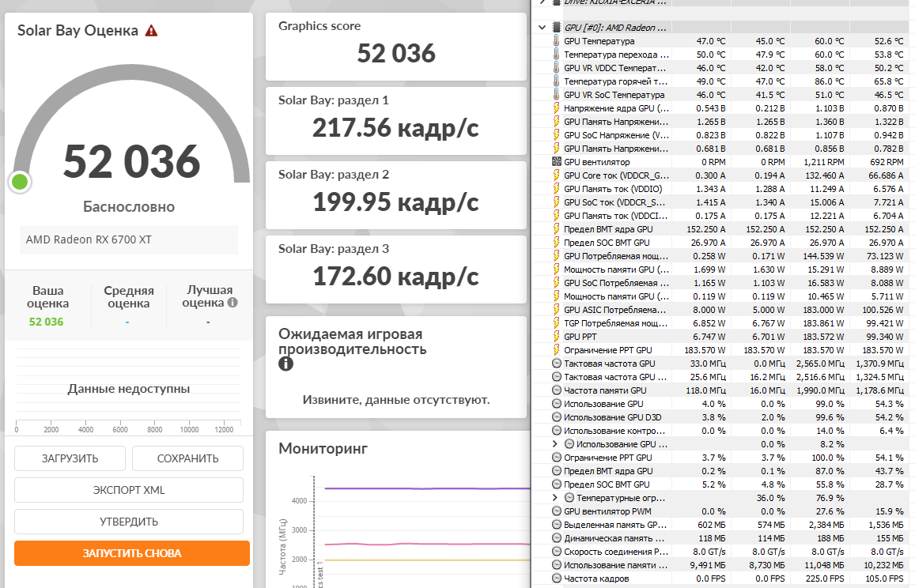Screen dimensions: 915x588
Task: Click the AMD Radeon RX 6700 XT field
Action: point(129,239)
